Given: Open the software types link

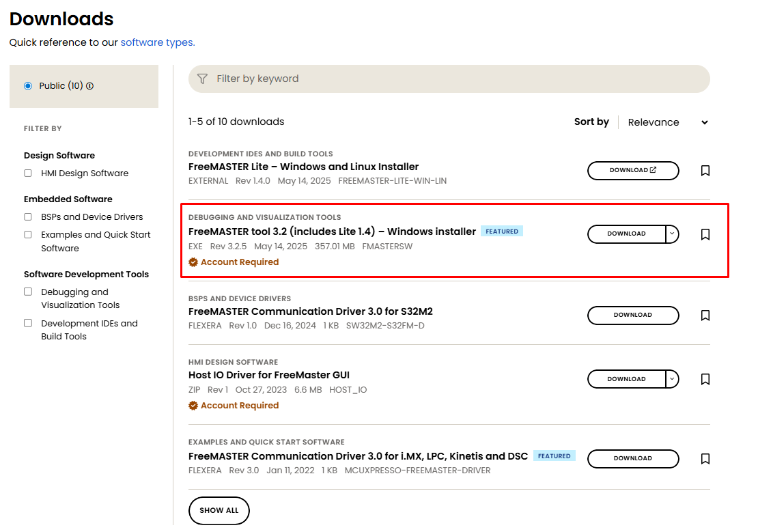Looking at the screenshot, I should [x=157, y=42].
